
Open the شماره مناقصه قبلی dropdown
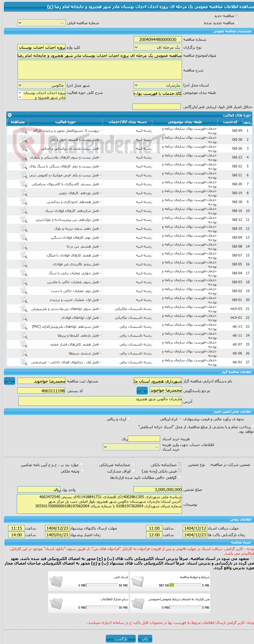pos(41,23)
